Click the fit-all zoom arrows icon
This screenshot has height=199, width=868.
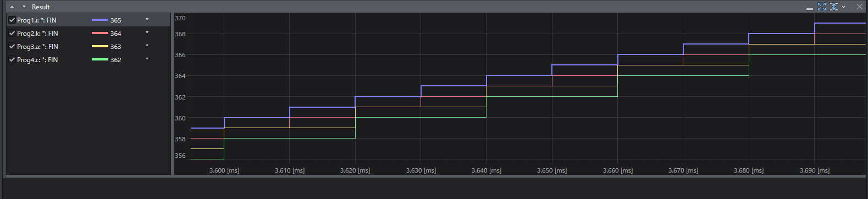822,7
